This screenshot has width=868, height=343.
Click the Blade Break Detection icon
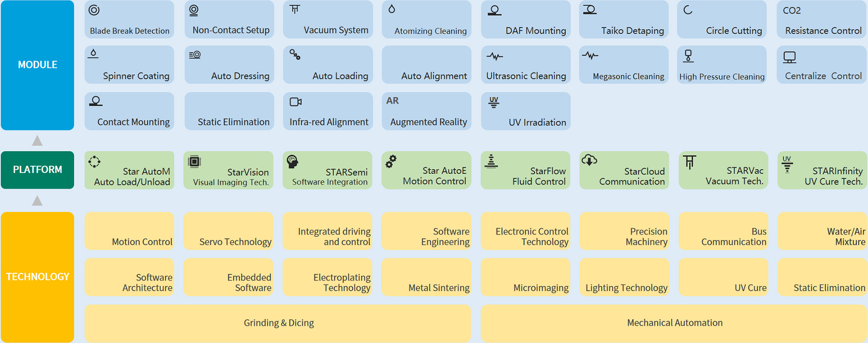[94, 10]
